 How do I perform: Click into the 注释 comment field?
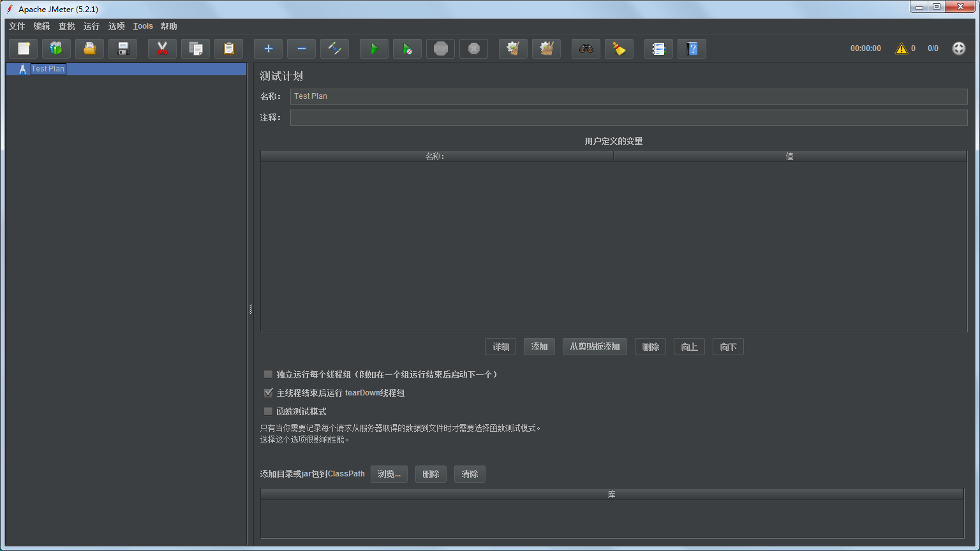pyautogui.click(x=628, y=117)
